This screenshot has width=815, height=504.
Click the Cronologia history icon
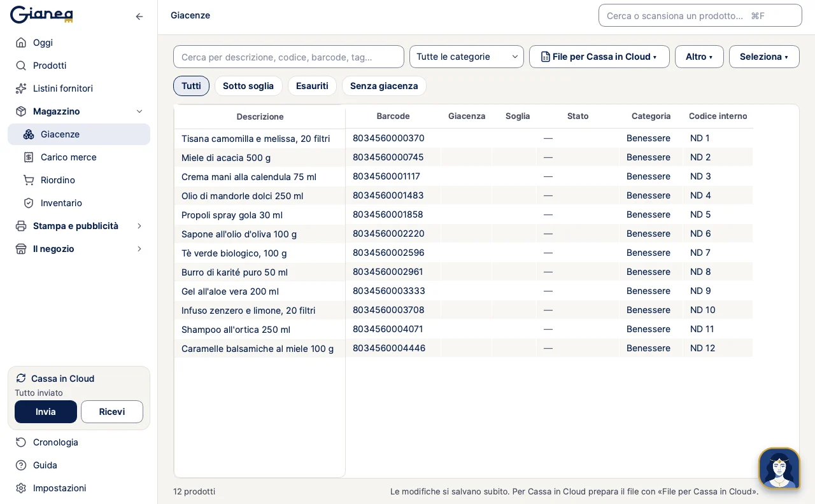pos(21,442)
